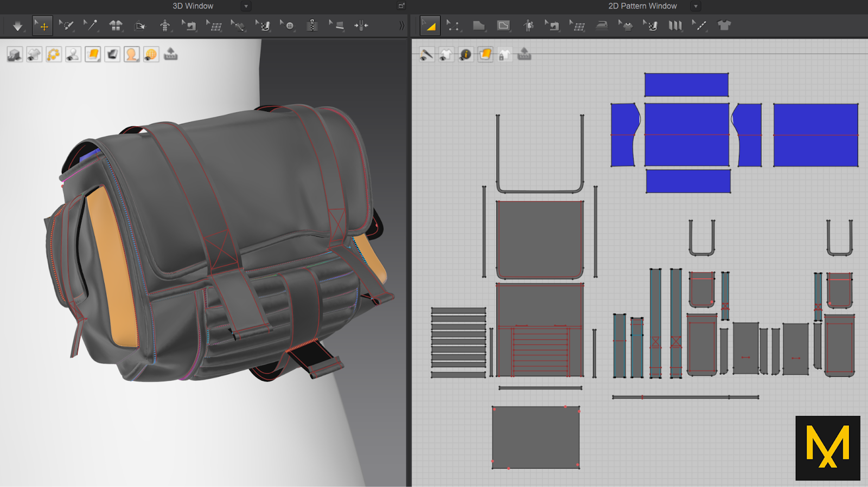Select the top blue pattern piece

686,85
